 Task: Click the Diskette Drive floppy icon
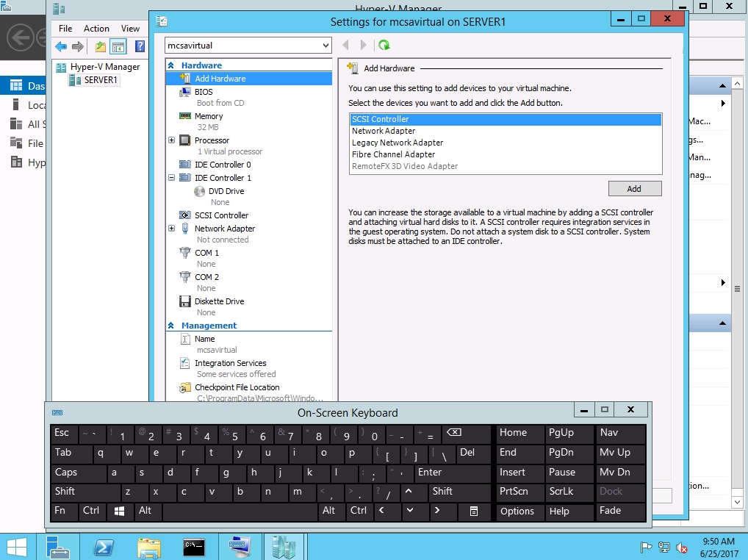[184, 301]
